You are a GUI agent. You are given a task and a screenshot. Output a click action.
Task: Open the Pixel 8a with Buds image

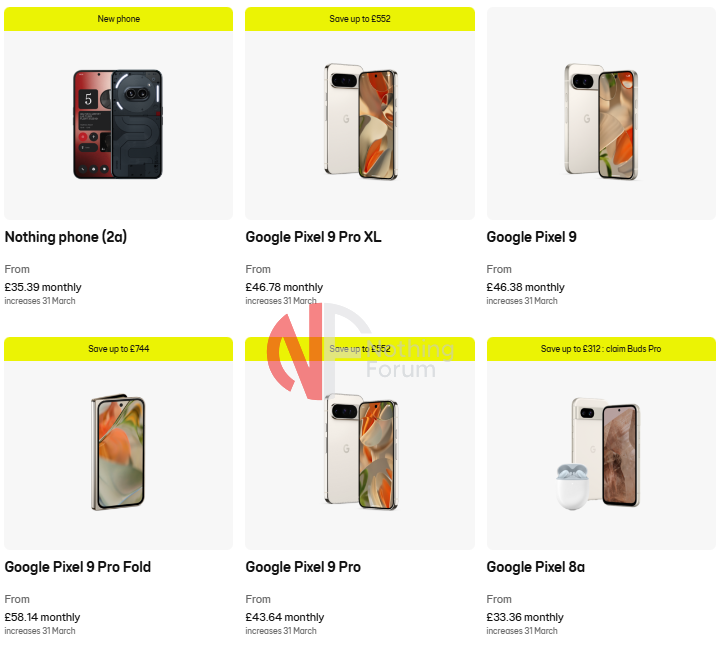[601, 452]
